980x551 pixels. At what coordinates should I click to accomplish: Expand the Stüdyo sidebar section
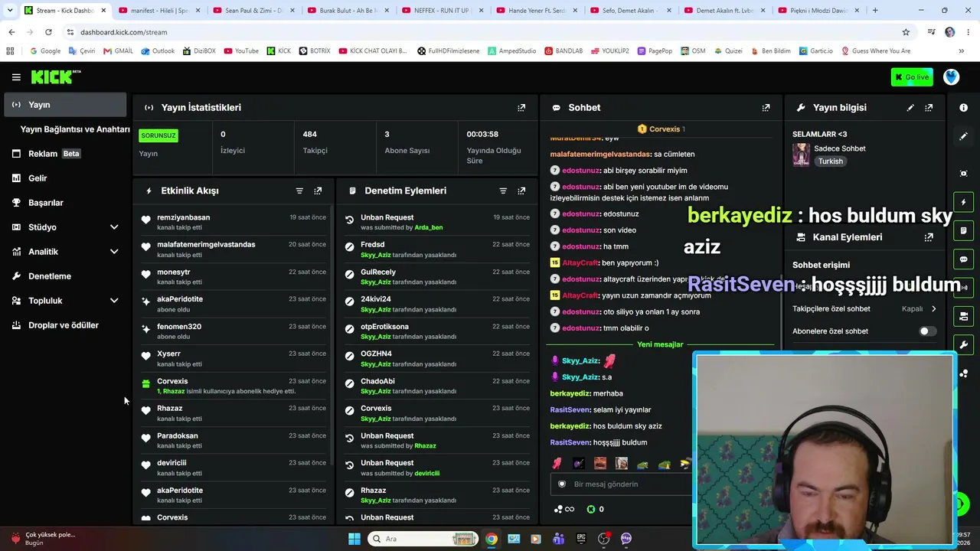point(114,227)
